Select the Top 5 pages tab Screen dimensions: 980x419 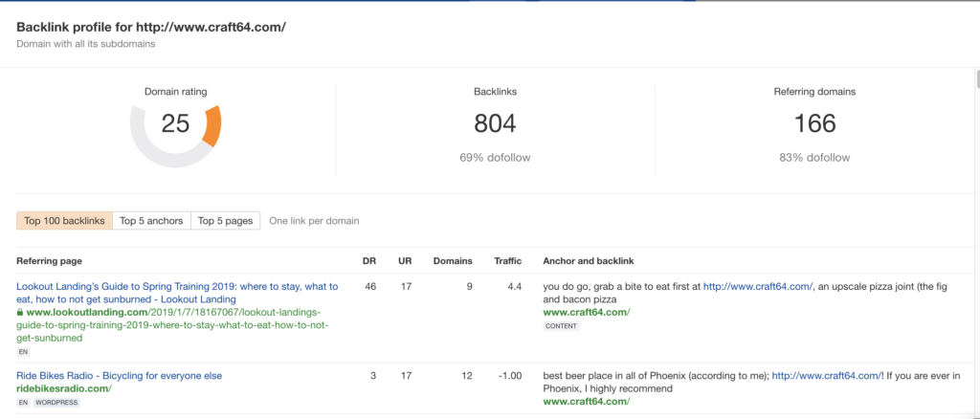click(225, 221)
